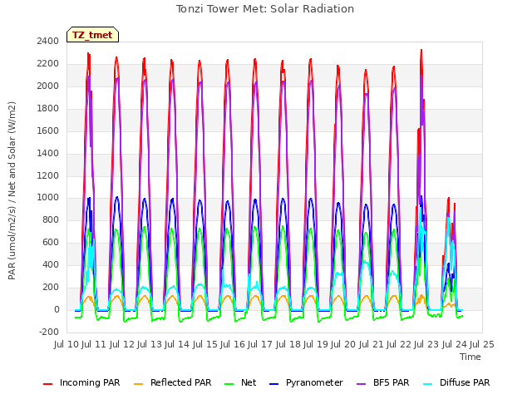Click the y-axis tick label 800
The height and width of the screenshot is (399, 532).
(x=51, y=219)
